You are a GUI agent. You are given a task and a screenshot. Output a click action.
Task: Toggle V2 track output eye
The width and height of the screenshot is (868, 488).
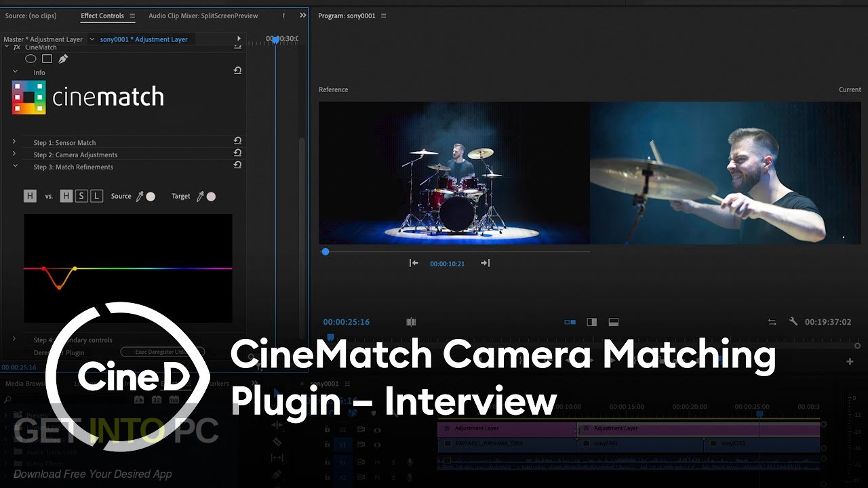377,429
